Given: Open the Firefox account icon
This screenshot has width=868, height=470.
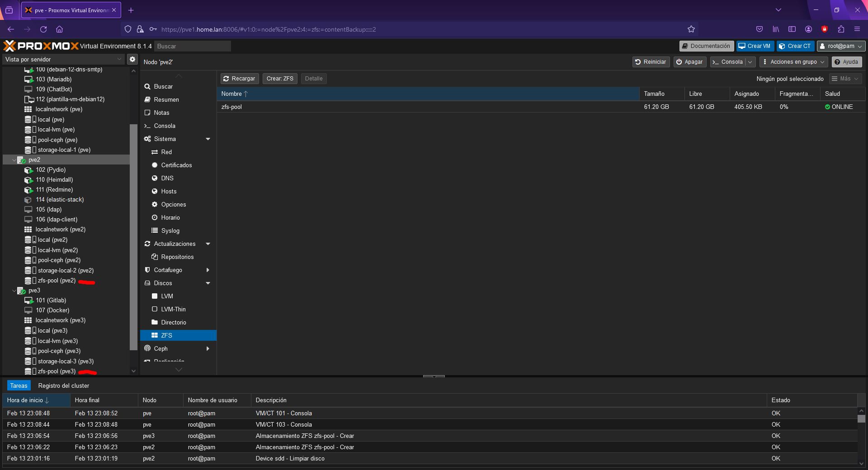Looking at the screenshot, I should pos(808,29).
